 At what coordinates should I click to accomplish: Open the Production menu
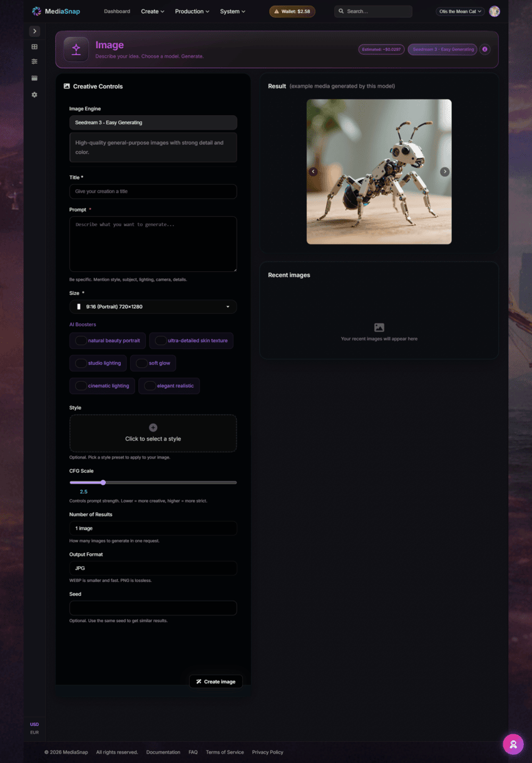192,11
